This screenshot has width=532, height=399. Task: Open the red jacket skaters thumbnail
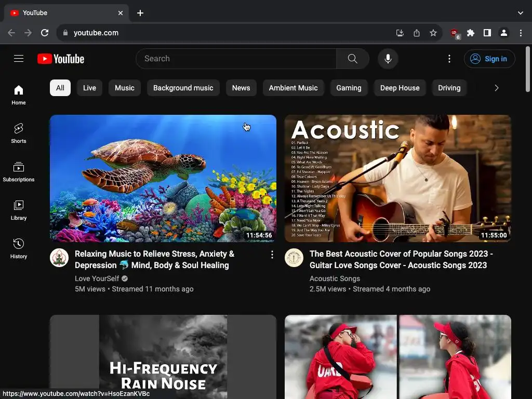coord(397,357)
